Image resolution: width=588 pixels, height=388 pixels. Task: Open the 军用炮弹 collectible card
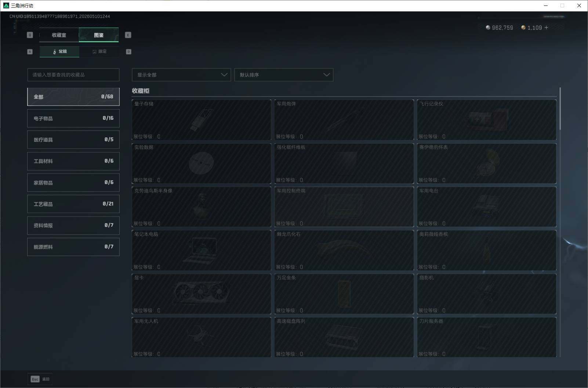pyautogui.click(x=344, y=120)
